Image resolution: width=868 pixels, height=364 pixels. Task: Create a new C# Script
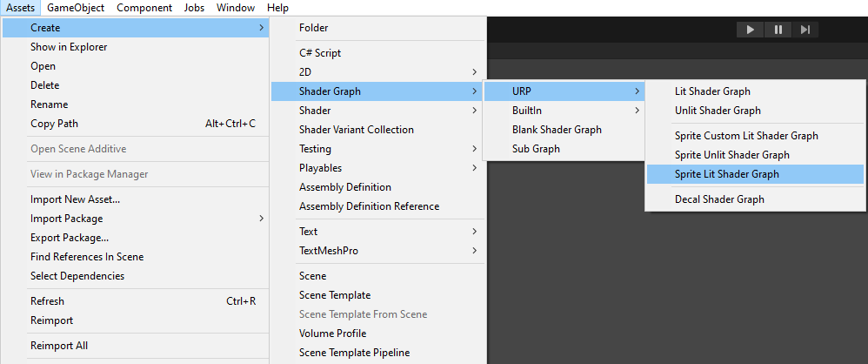[320, 53]
